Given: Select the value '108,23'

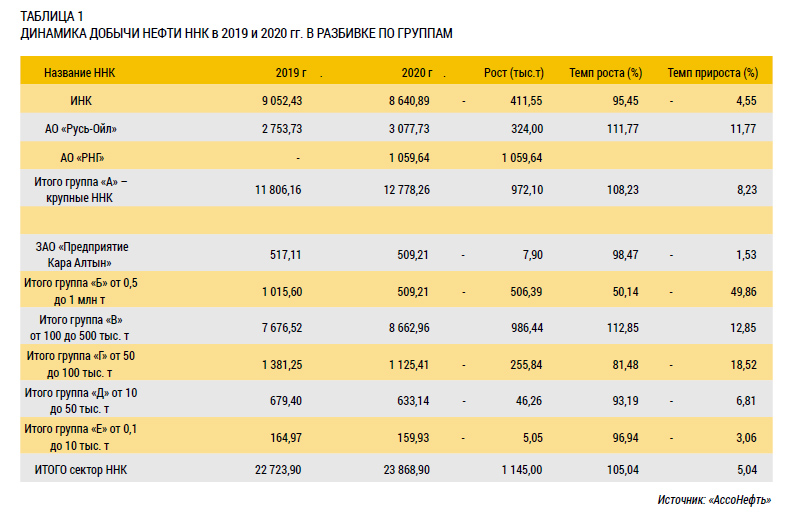Looking at the screenshot, I should (x=623, y=190).
